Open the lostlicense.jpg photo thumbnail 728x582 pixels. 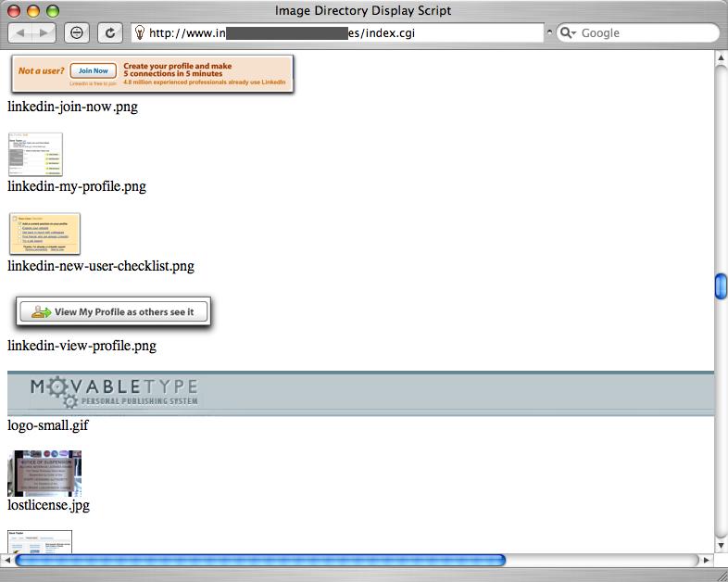point(44,474)
